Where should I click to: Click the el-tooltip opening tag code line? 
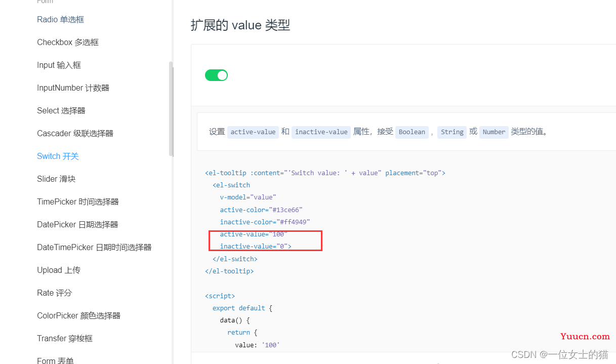coord(325,173)
